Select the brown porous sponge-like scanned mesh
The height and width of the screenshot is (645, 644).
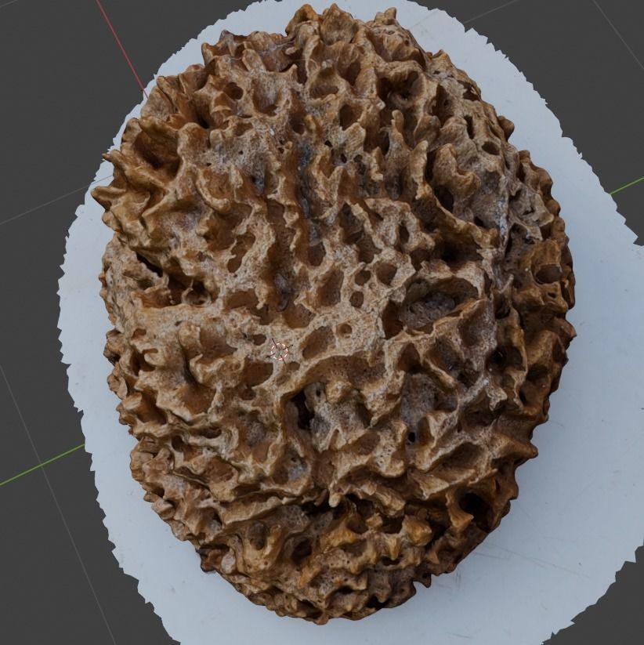pos(333,313)
